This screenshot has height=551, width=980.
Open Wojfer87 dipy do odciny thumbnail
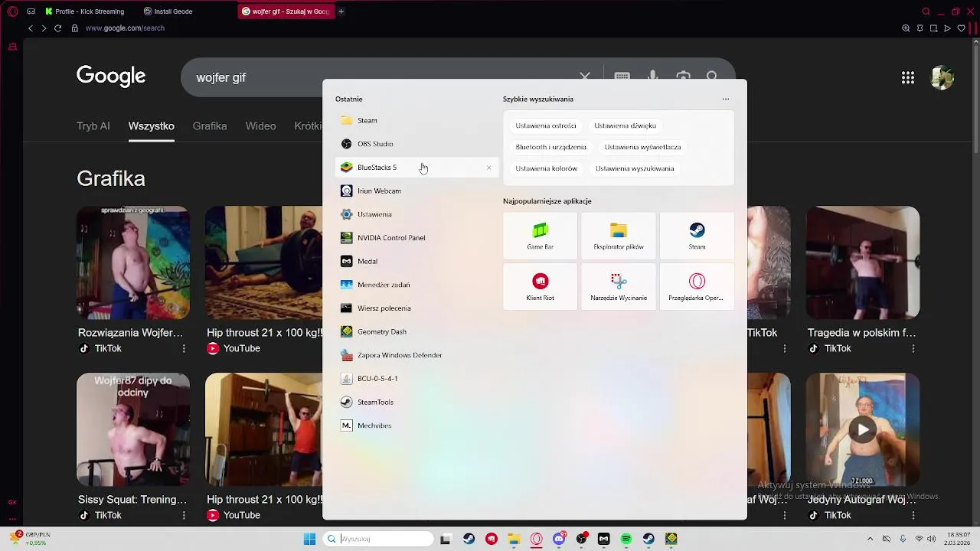133,429
